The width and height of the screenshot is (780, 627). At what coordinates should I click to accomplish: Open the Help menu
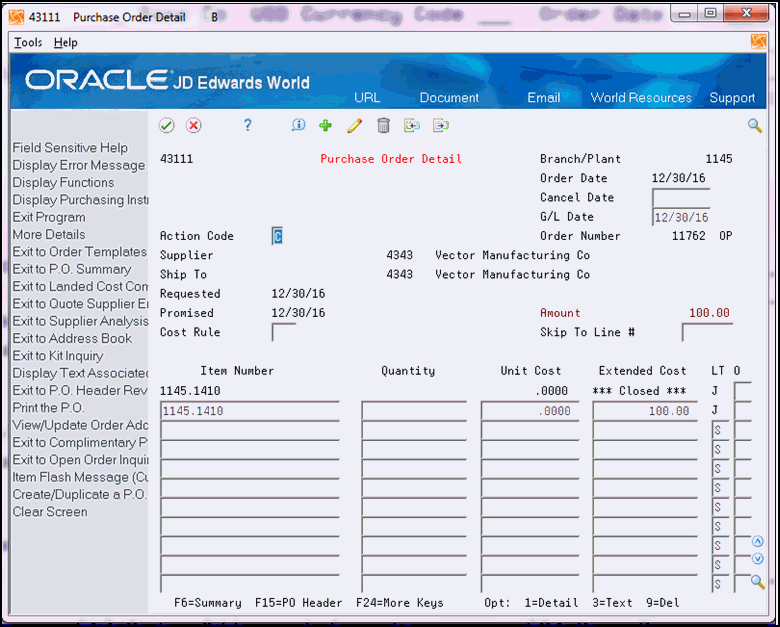point(65,43)
